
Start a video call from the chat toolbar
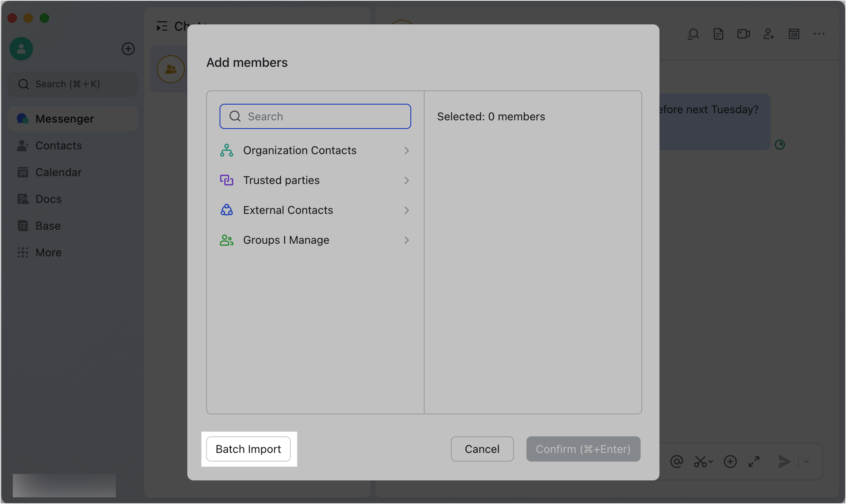[743, 34]
